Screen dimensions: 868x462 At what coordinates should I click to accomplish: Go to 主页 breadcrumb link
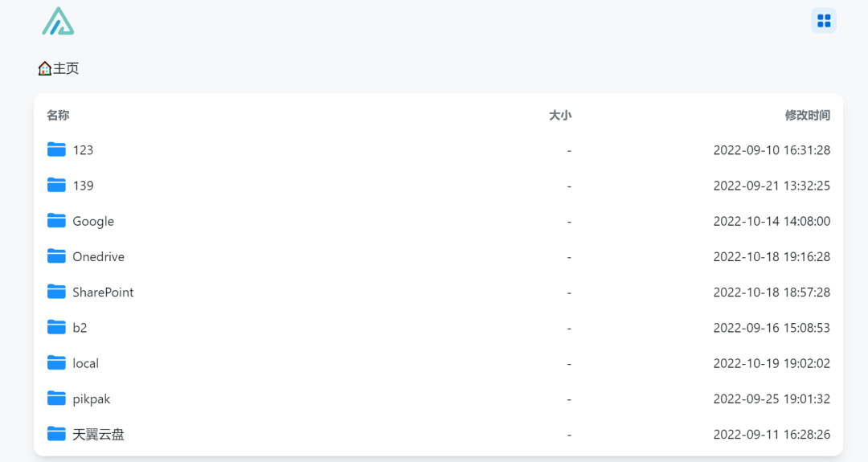(x=66, y=68)
